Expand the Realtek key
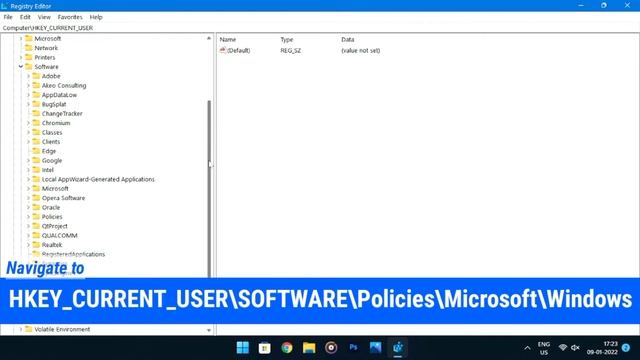Image resolution: width=640 pixels, height=360 pixels. tap(28, 245)
